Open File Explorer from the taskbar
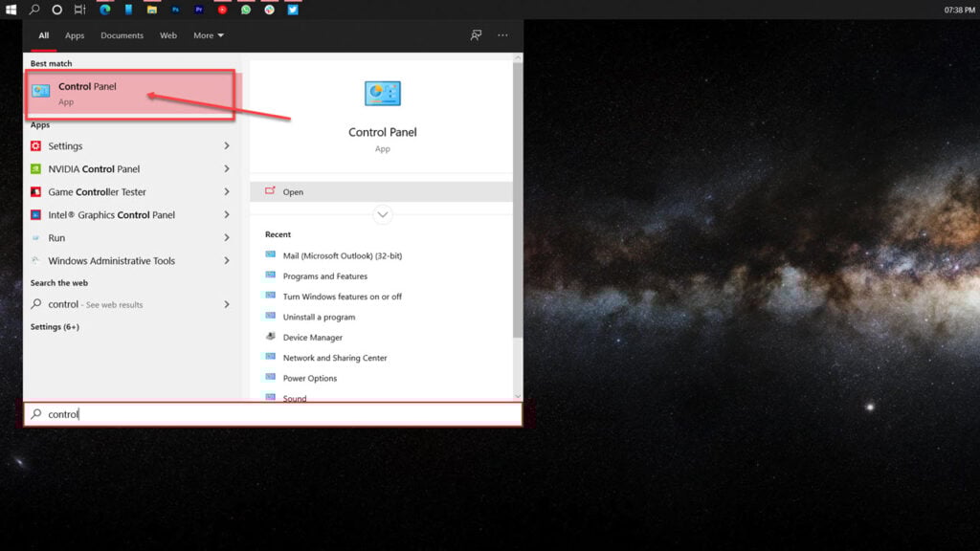 tap(152, 10)
